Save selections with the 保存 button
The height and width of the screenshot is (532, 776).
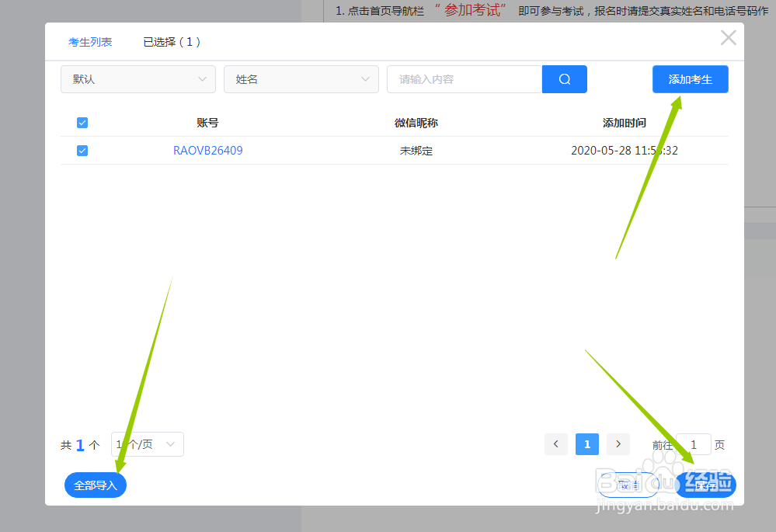pyautogui.click(x=705, y=483)
